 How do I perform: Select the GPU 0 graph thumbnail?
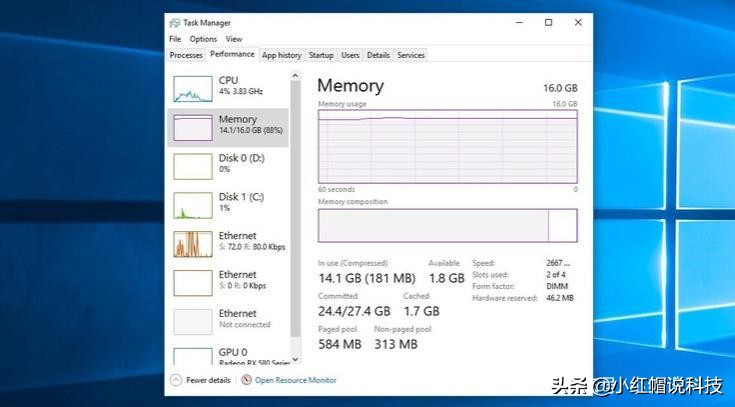(x=193, y=357)
